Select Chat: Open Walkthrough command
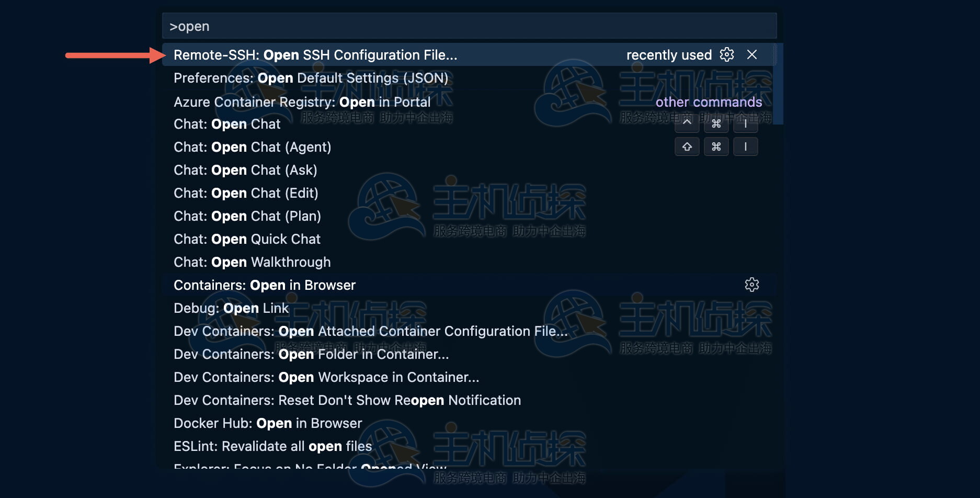The width and height of the screenshot is (980, 498). point(252,262)
